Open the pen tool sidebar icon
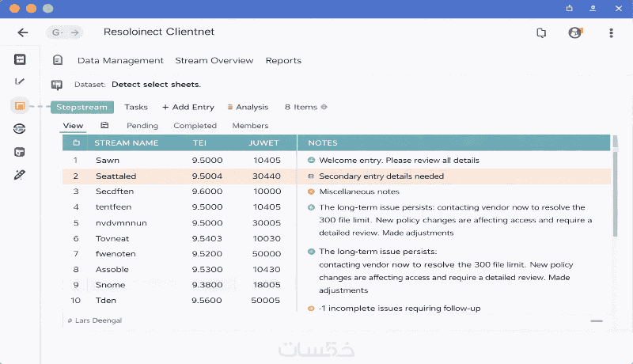Image resolution: width=633 pixels, height=364 pixels. (20, 174)
